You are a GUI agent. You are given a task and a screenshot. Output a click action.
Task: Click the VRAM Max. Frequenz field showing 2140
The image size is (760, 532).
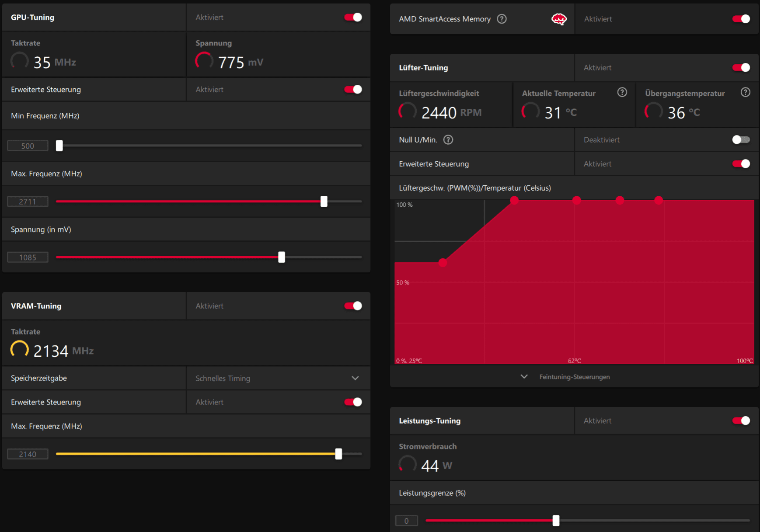pyautogui.click(x=28, y=454)
